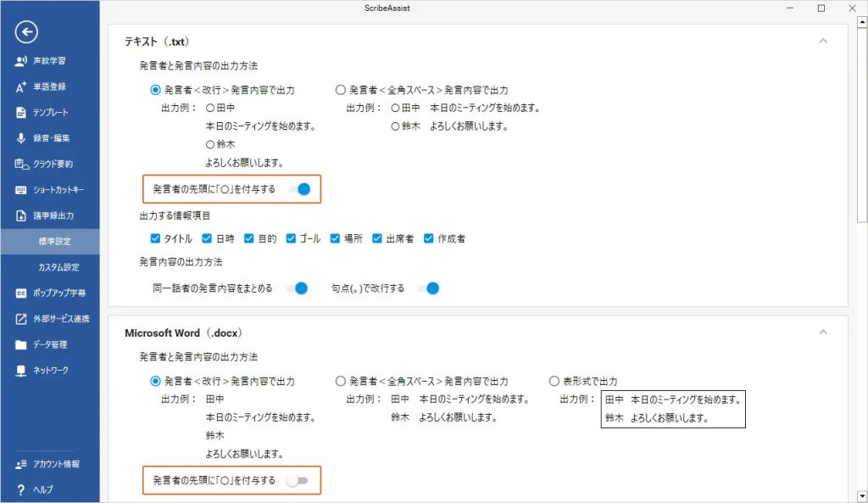868x503 pixels.
Task: Click the 単語登録 word registration icon
Action: point(21,87)
